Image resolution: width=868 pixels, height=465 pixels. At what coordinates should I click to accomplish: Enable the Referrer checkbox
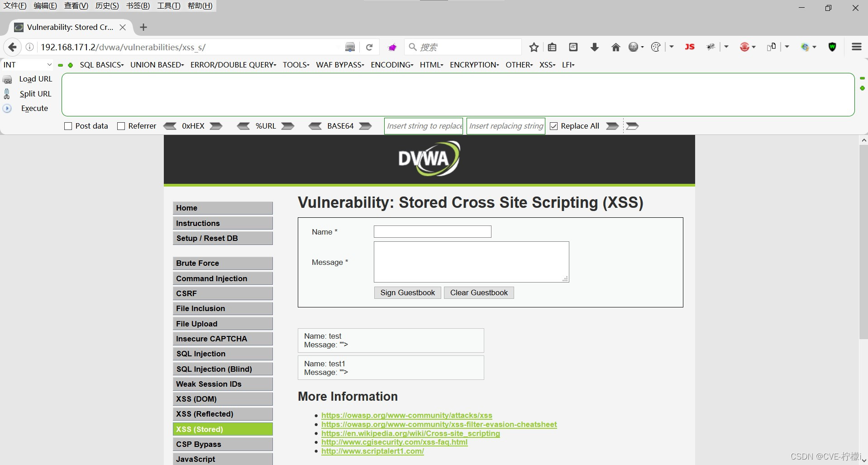pyautogui.click(x=121, y=126)
